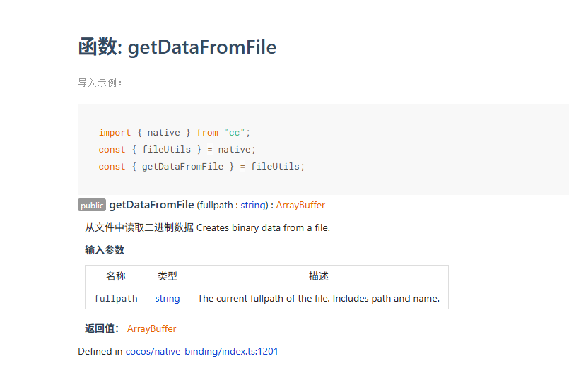569x392 pixels.
Task: Click the 输入参数 section heading
Action: click(105, 250)
